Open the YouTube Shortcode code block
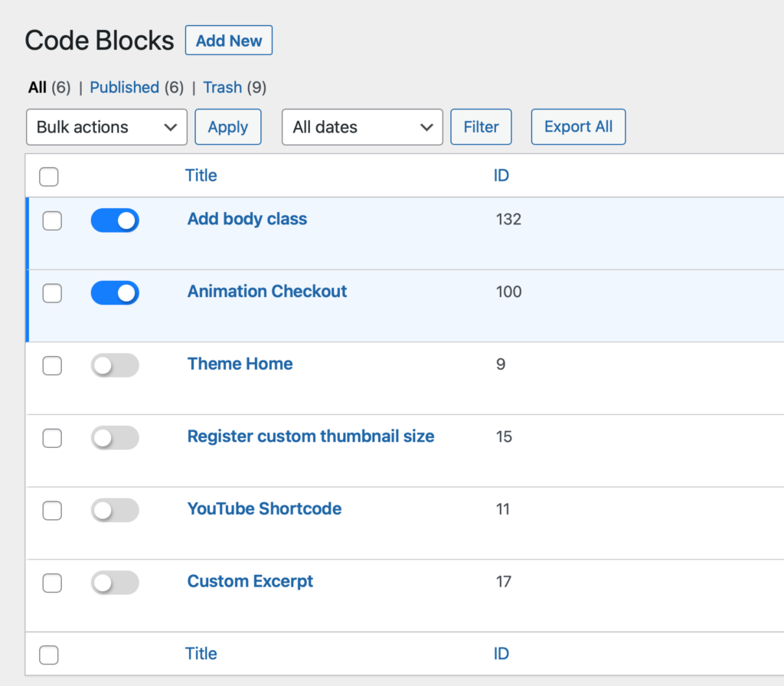This screenshot has width=784, height=686. (x=264, y=509)
